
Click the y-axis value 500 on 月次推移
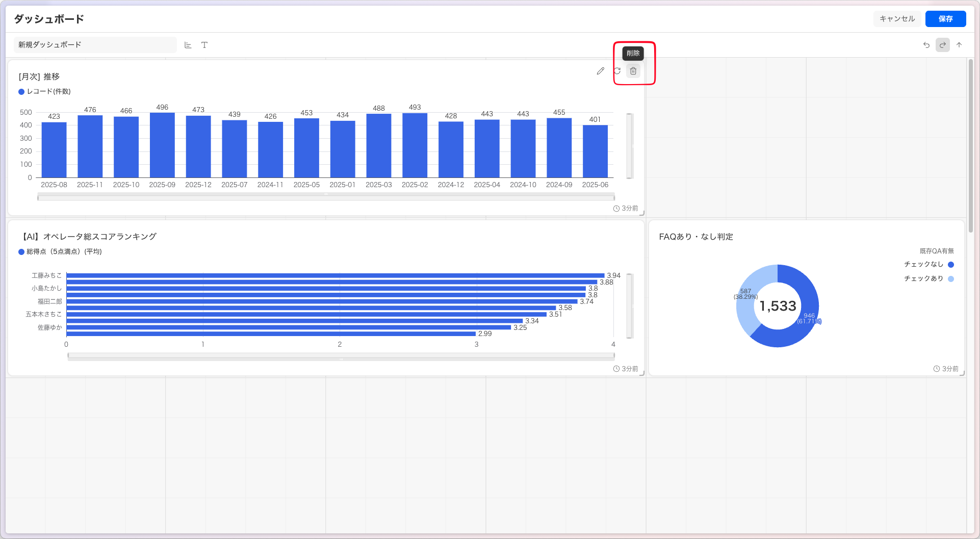(26, 112)
